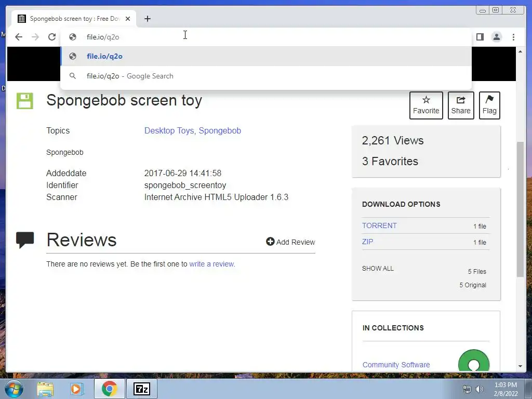Screen dimensions: 532x399
Task: Click the 5 Original count text
Action: point(473,285)
